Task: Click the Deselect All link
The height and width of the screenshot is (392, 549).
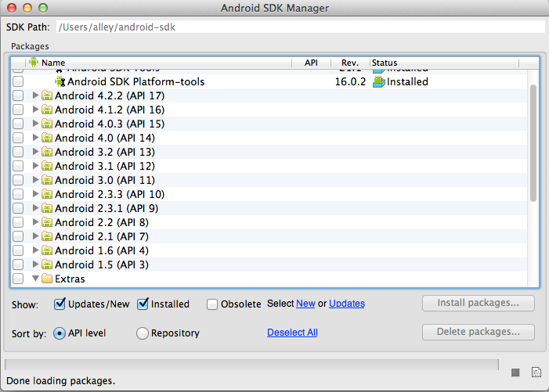Action: (292, 333)
